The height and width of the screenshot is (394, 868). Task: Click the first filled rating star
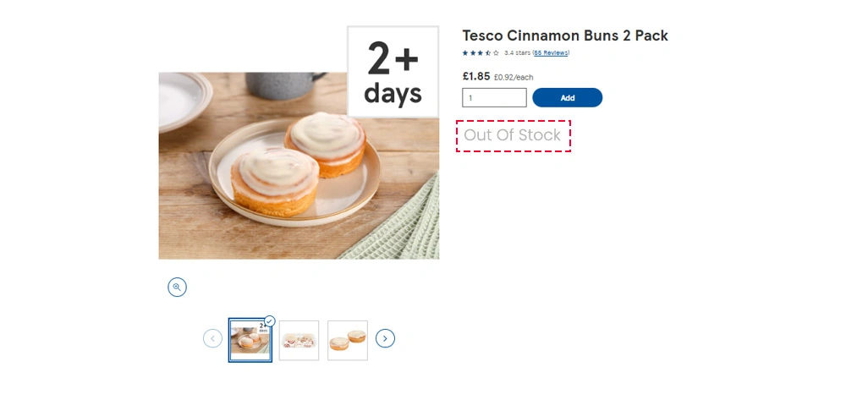[464, 53]
